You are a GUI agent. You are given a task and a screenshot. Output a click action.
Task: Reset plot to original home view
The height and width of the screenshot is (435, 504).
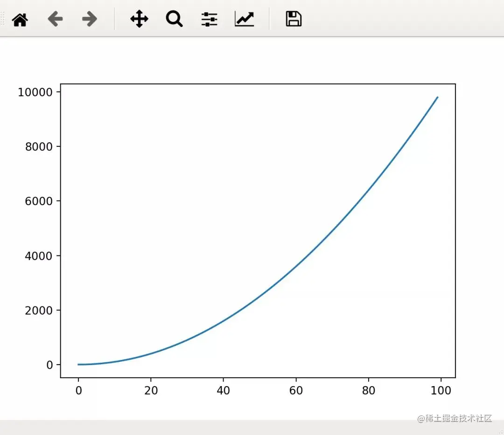20,19
